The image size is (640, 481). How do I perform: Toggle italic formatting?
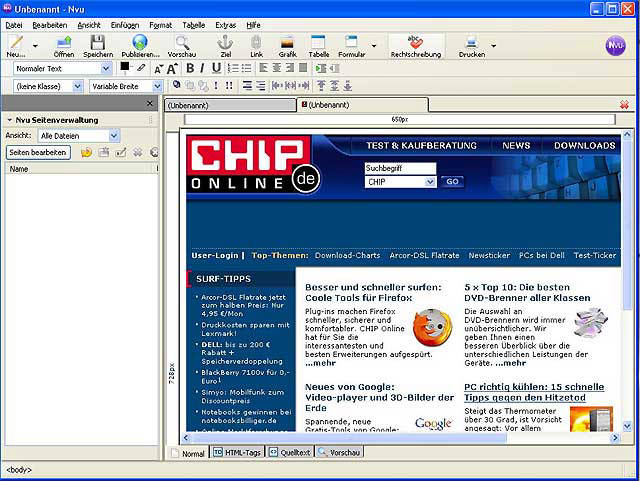pyautogui.click(x=202, y=68)
